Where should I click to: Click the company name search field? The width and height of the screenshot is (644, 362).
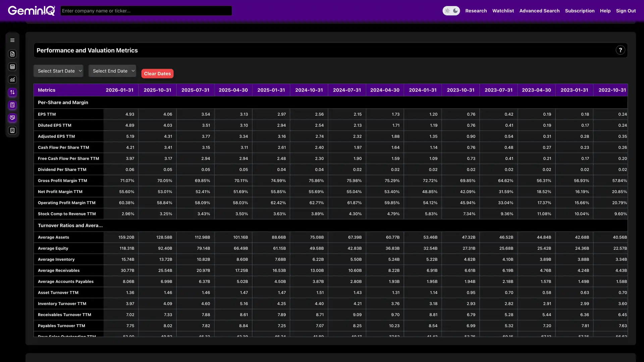tap(146, 10)
